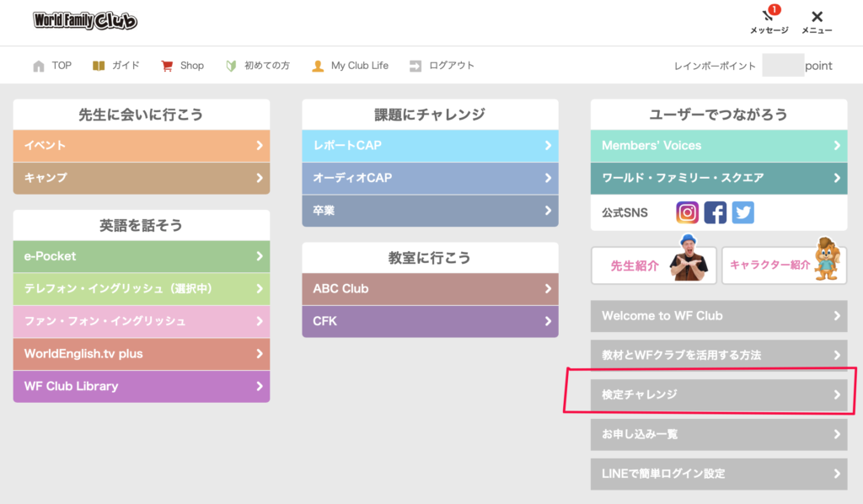Open the WF Club Library link
The width and height of the screenshot is (863, 504).
tap(142, 386)
